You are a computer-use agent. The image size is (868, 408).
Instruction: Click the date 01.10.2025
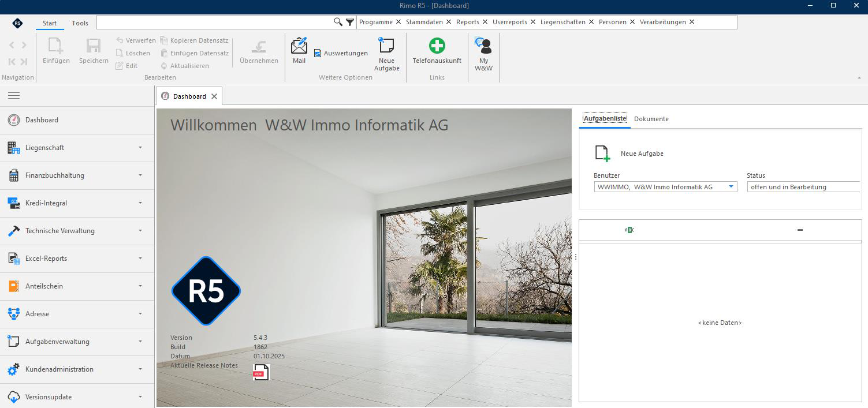pos(269,356)
